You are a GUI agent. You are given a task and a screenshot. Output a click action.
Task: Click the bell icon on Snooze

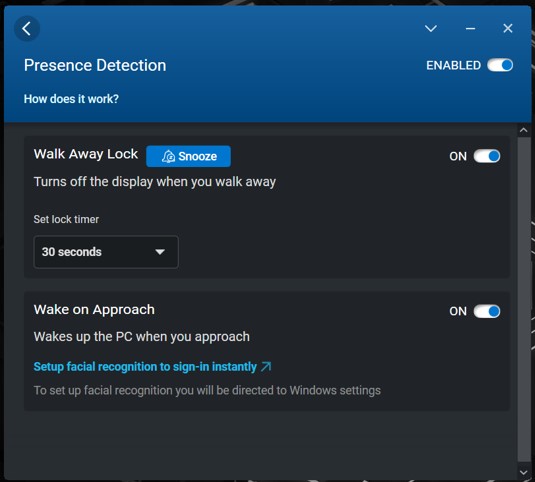pyautogui.click(x=168, y=156)
